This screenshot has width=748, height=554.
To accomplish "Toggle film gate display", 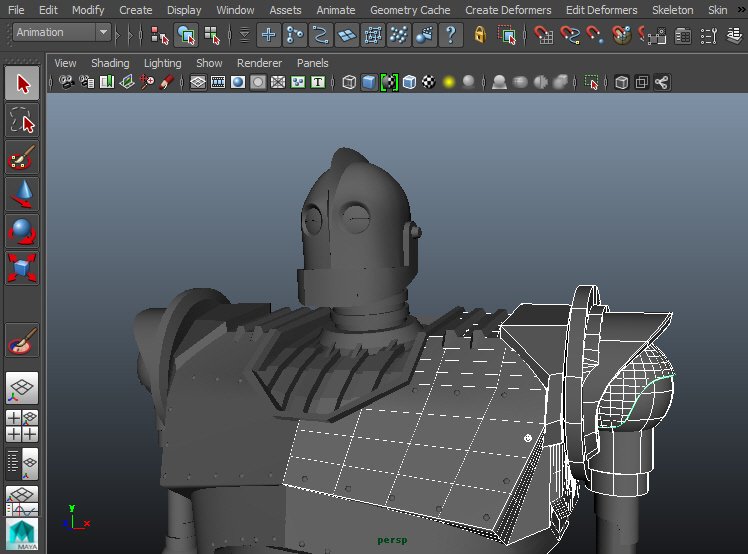I will click(x=218, y=82).
